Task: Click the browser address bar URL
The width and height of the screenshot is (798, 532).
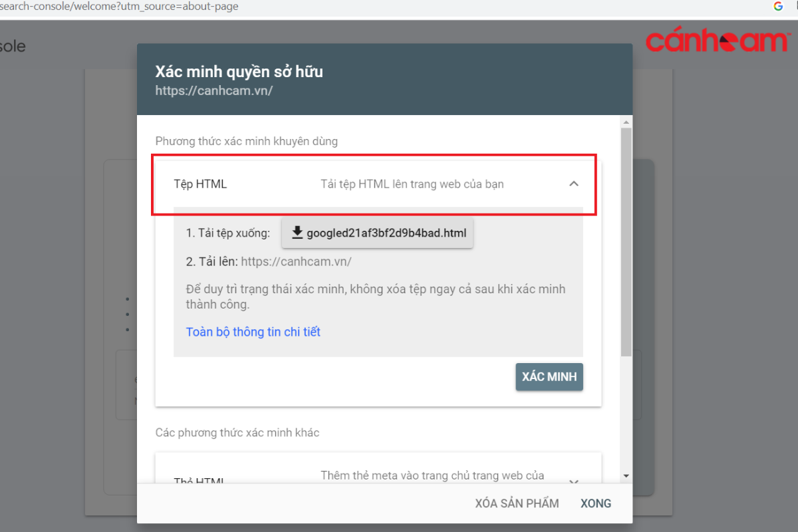Action: pyautogui.click(x=119, y=7)
